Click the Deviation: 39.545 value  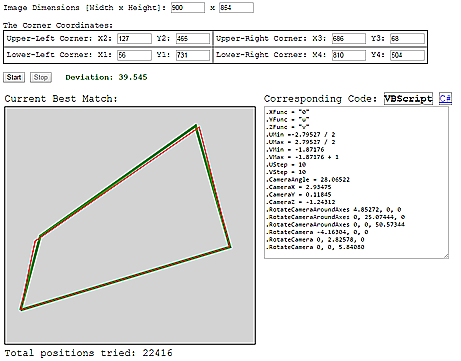[x=106, y=77]
